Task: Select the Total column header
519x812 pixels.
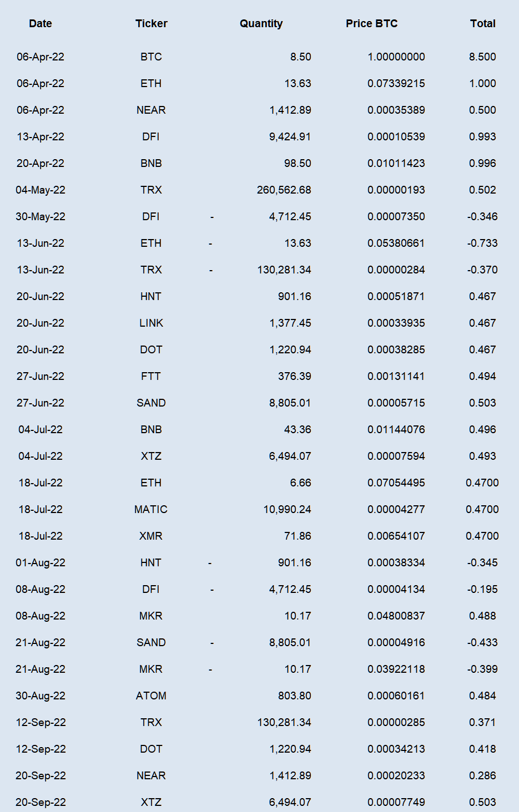Action: click(482, 23)
